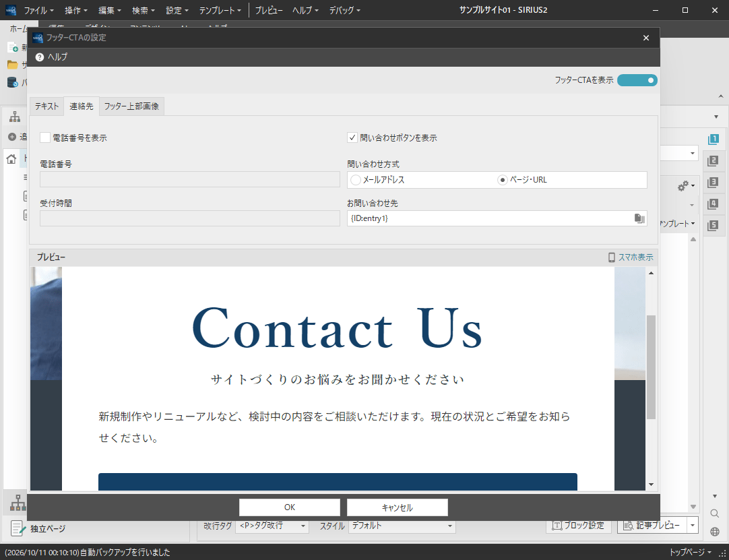Click the folder icon in main window
Image resolution: width=729 pixels, height=560 pixels.
(13, 65)
